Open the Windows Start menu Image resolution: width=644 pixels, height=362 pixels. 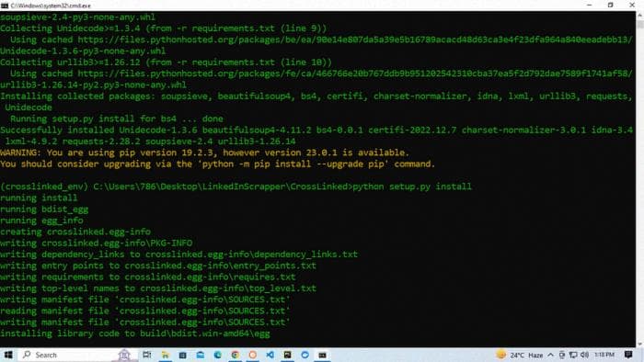pos(7,355)
